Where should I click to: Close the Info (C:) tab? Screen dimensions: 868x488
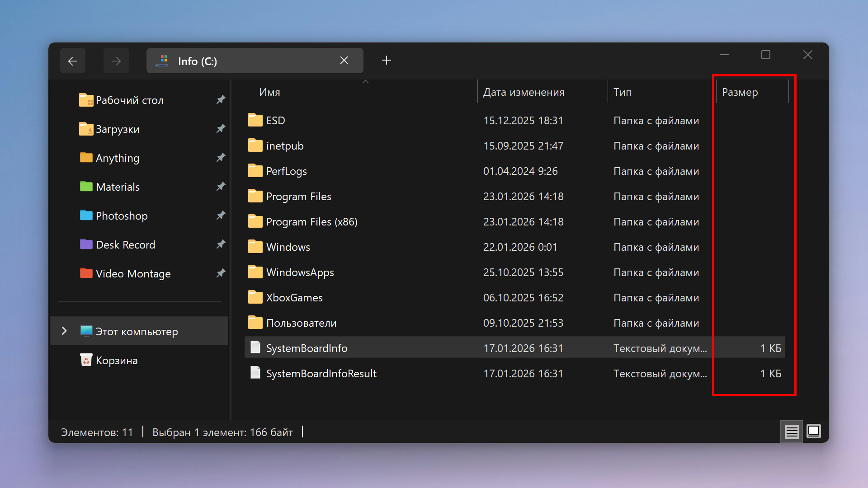tap(344, 61)
